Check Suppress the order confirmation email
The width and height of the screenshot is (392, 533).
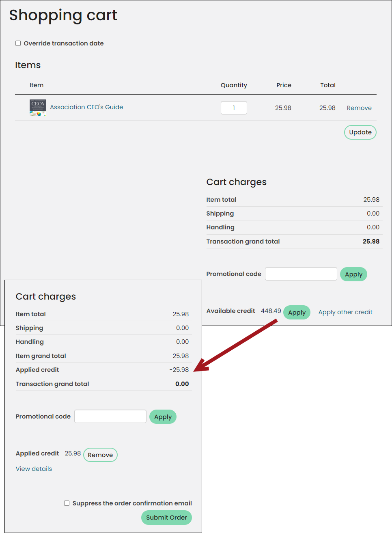click(x=67, y=503)
